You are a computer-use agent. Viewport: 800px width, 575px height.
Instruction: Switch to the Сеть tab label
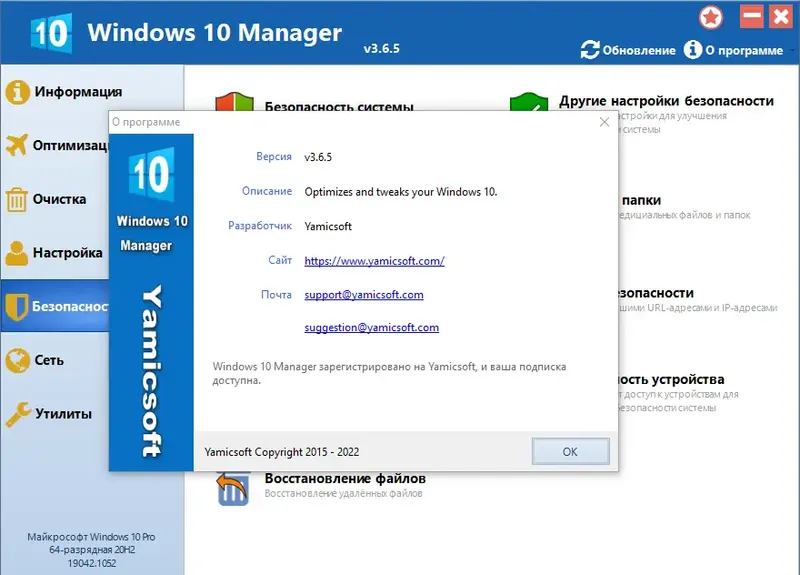[x=49, y=360]
